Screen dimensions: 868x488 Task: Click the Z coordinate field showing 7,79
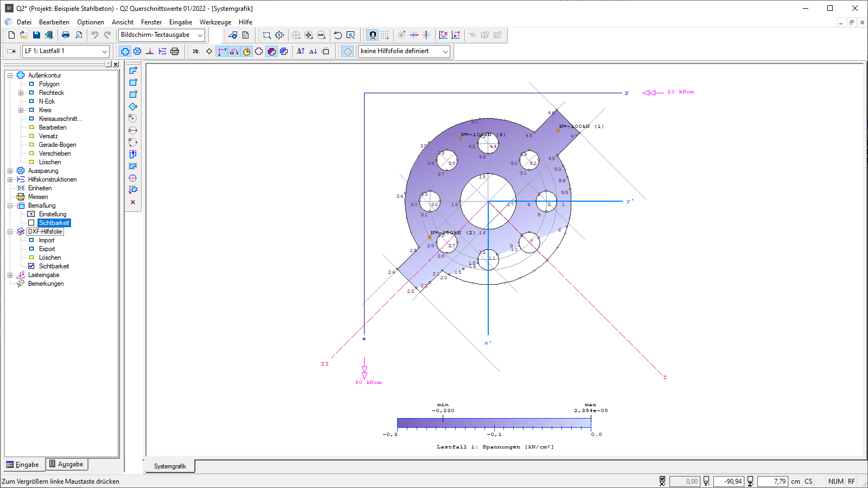coord(773,481)
